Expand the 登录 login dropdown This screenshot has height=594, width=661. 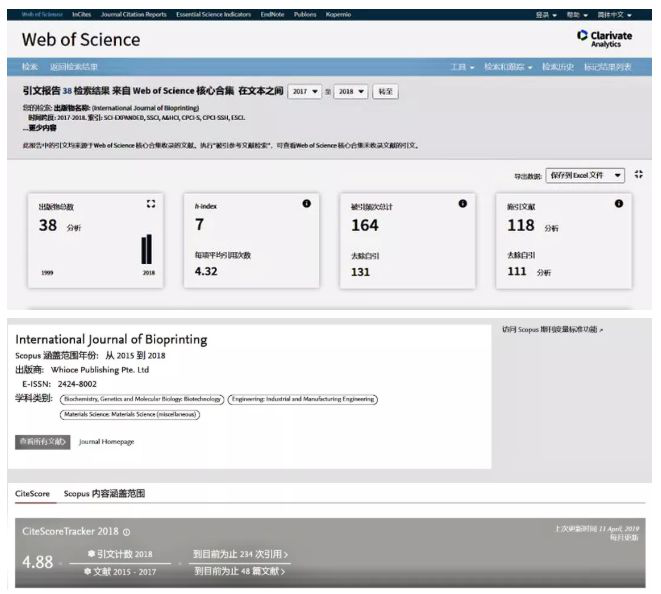[x=546, y=15]
